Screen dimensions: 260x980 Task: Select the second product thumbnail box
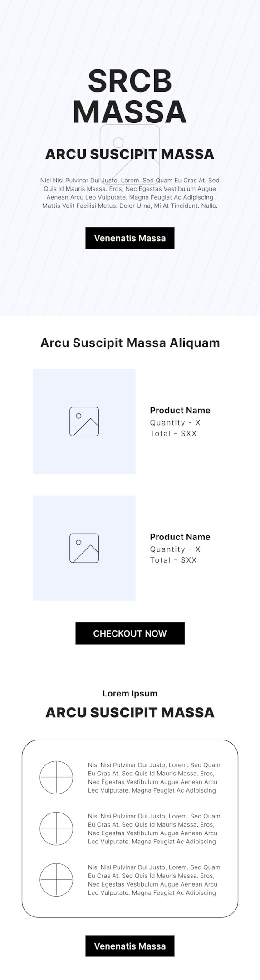[x=84, y=548]
